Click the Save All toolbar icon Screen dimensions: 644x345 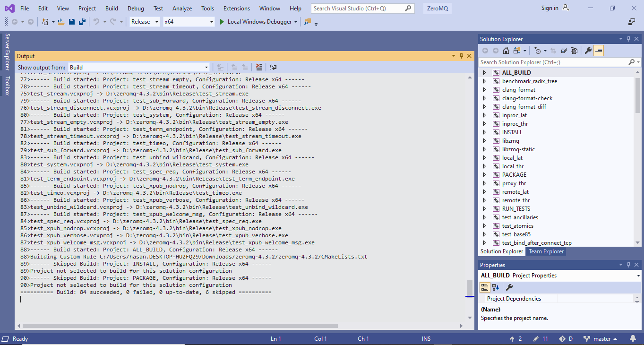[81, 22]
